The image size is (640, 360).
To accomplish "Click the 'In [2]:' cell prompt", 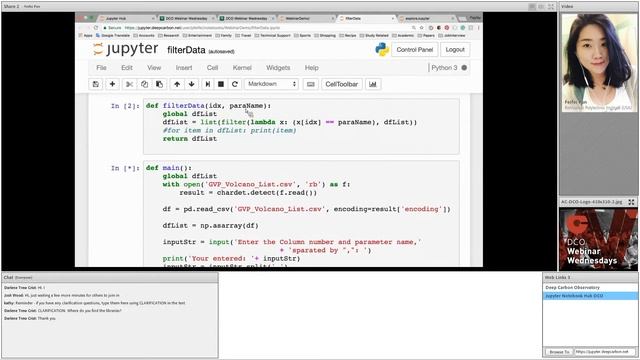I will [125, 106].
